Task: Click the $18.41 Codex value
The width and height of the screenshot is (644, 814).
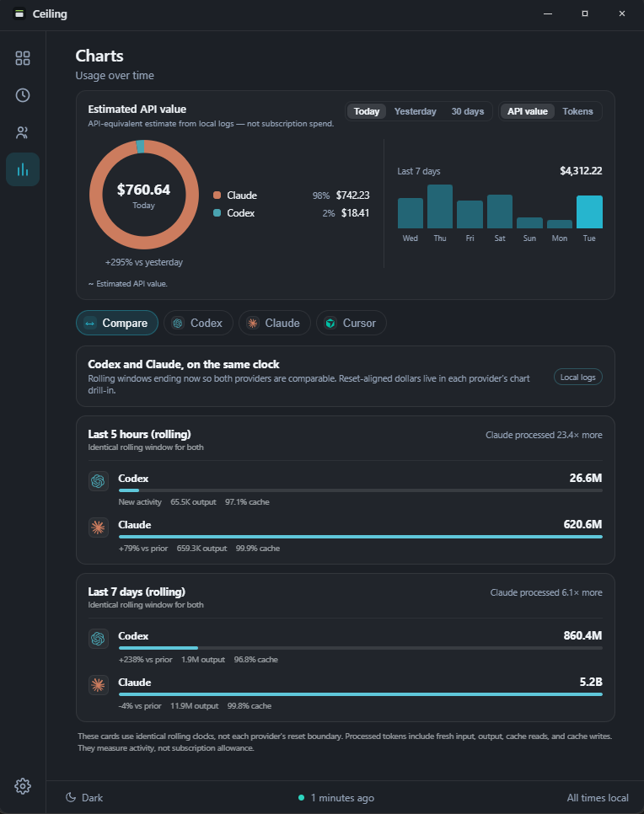Action: click(355, 213)
